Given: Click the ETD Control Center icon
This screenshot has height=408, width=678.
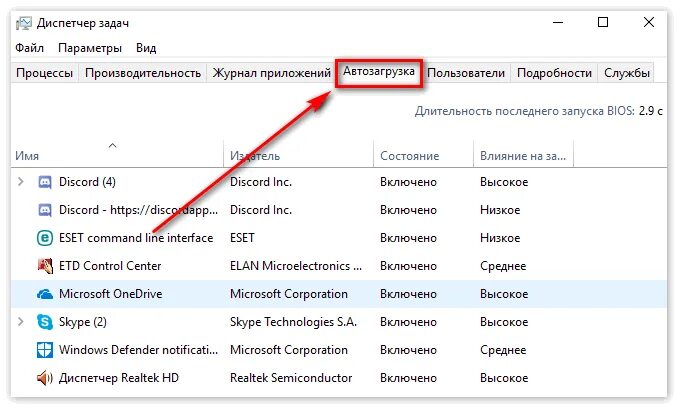Looking at the screenshot, I should 45,266.
